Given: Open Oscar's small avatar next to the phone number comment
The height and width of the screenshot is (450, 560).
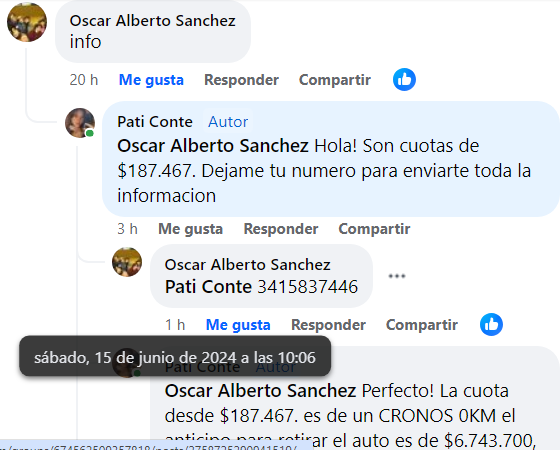Looking at the screenshot, I should (127, 262).
